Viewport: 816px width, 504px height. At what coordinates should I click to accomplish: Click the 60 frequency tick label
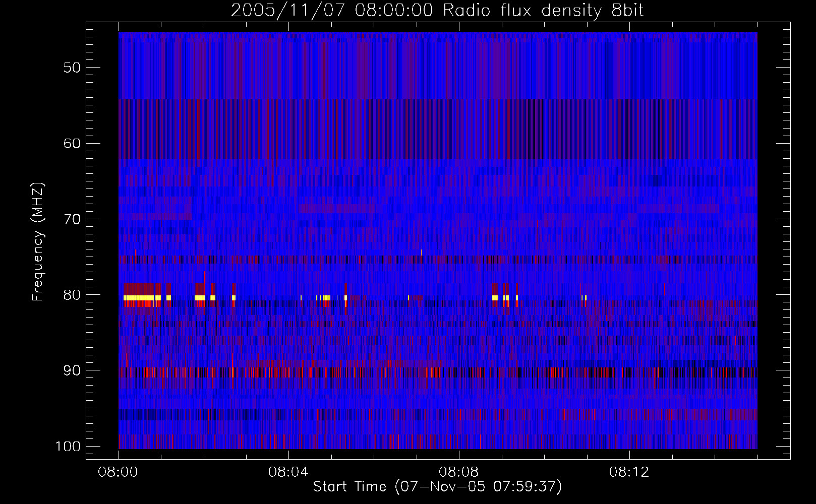tap(72, 143)
